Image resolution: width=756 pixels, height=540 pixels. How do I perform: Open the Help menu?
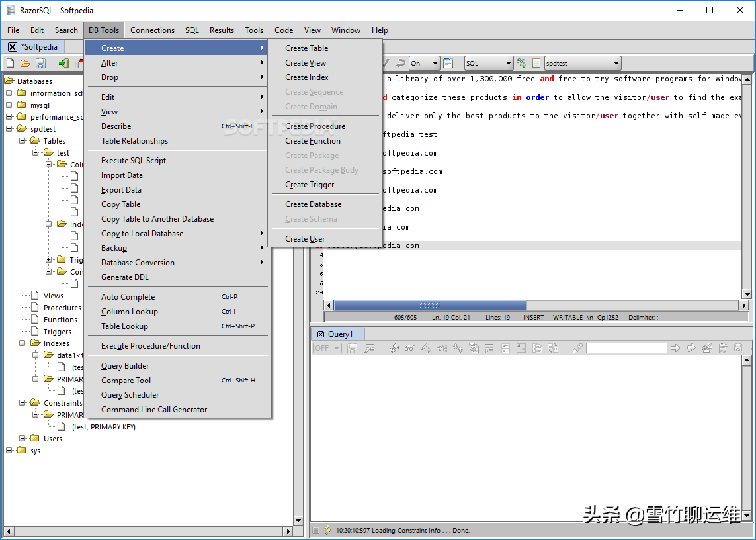(380, 30)
